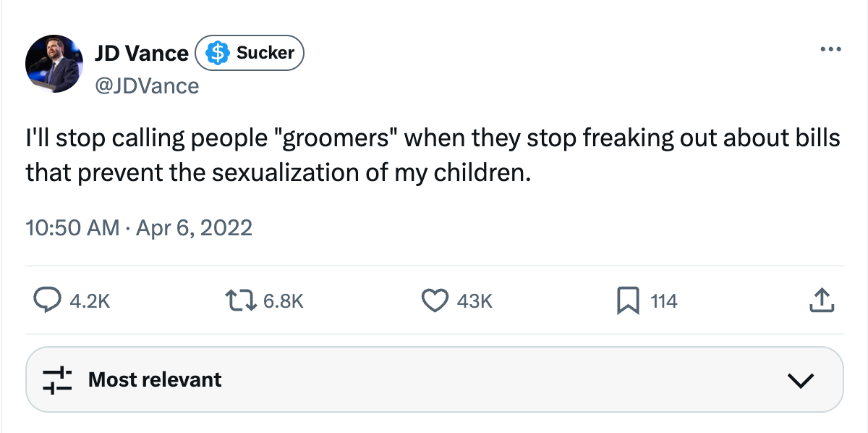Screen dimensions: 868x433
Task: Click the heart icon to like
Action: pyautogui.click(x=435, y=301)
